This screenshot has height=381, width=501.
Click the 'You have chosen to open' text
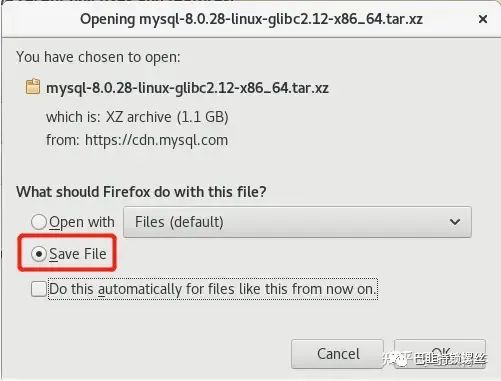point(98,57)
